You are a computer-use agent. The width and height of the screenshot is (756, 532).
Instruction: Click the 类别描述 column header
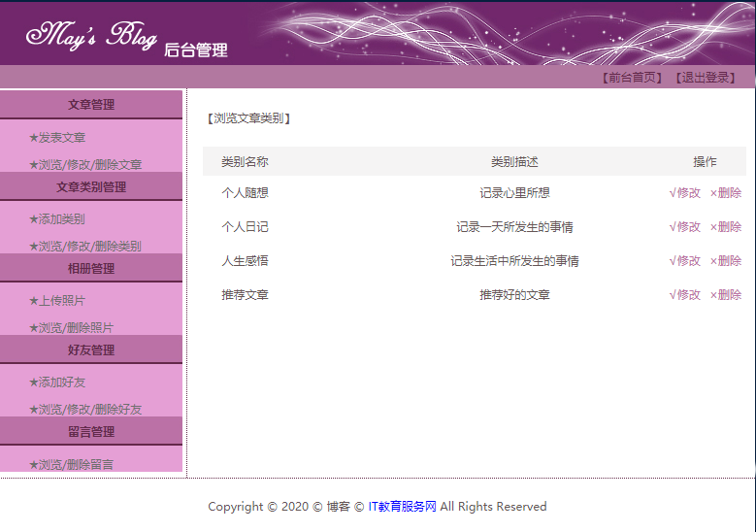point(514,161)
